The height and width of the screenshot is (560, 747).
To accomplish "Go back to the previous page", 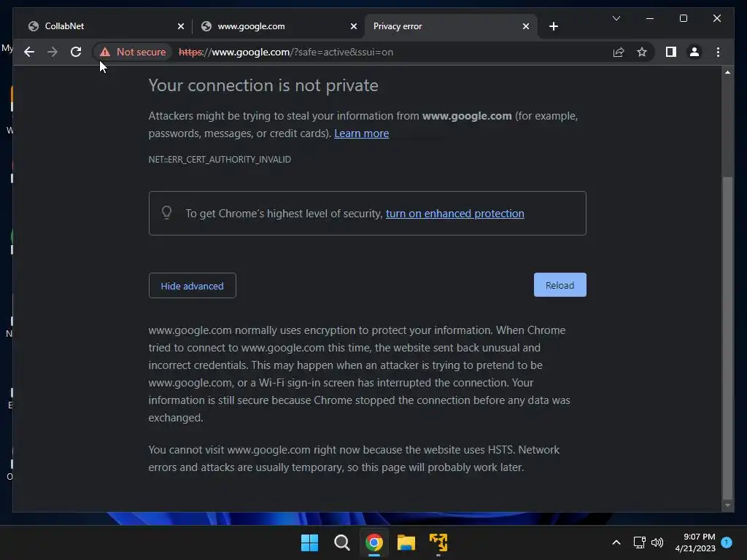I will coord(29,52).
